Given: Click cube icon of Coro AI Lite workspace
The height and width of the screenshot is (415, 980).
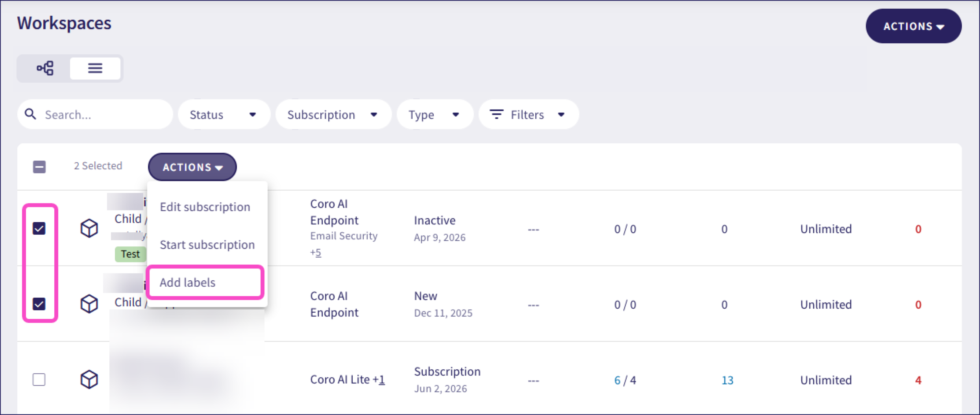Looking at the screenshot, I should coord(89,380).
